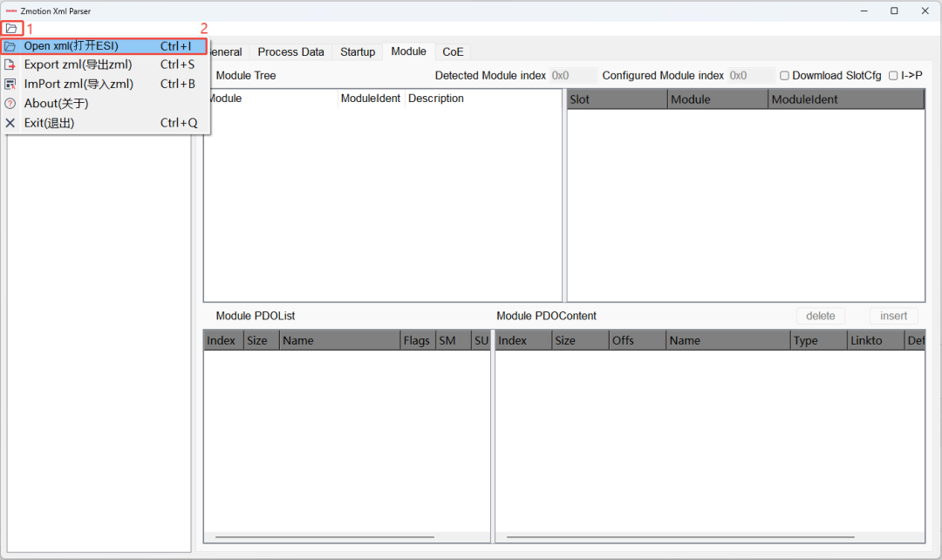Click the Offs column header in PDOContent
The height and width of the screenshot is (560, 942).
637,340
